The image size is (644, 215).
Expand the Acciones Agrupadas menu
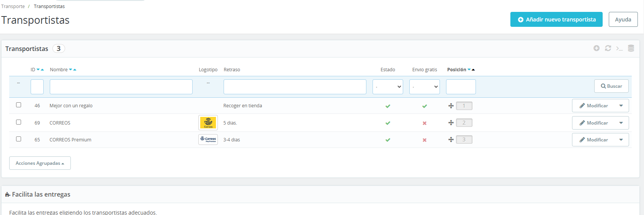40,163
